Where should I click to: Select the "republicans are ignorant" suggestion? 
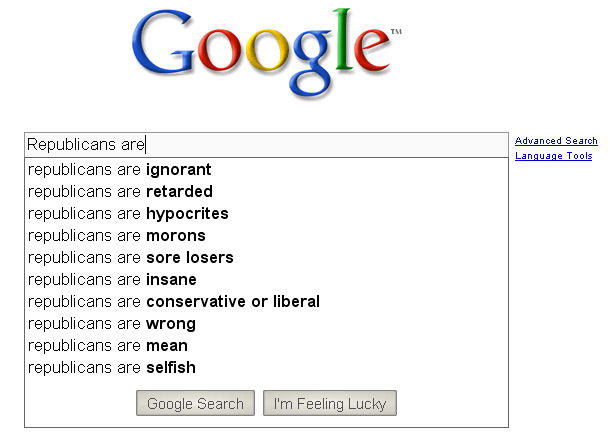(x=120, y=170)
